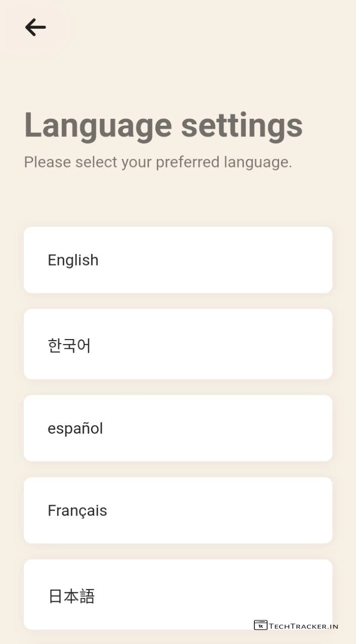Image resolution: width=356 pixels, height=644 pixels.
Task: Pick Français from the language list
Action: pyautogui.click(x=178, y=510)
